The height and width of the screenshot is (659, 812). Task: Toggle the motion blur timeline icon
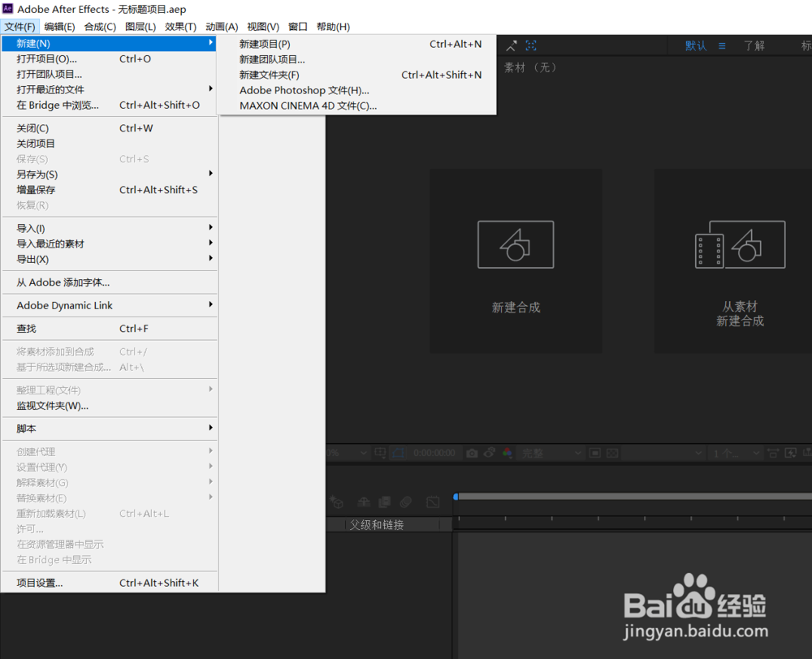point(406,502)
